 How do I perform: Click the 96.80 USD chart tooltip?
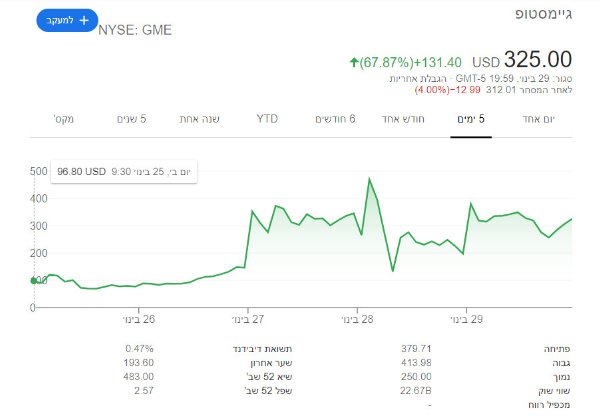125,172
